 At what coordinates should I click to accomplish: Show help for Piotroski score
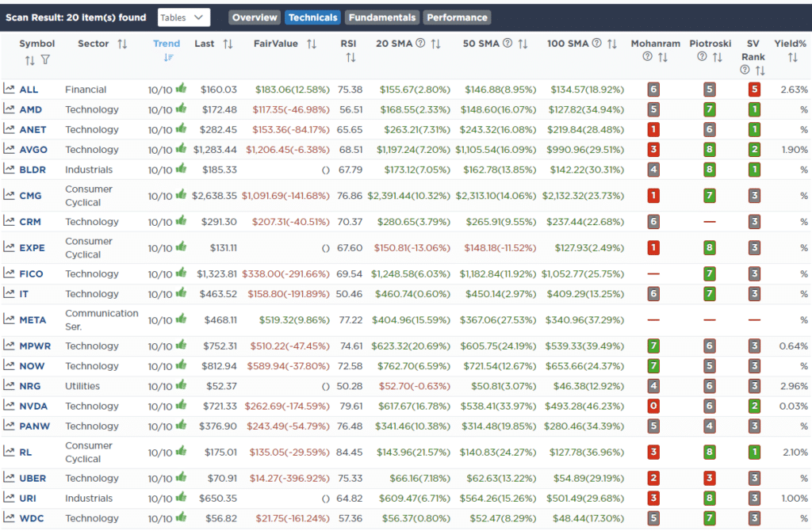702,56
